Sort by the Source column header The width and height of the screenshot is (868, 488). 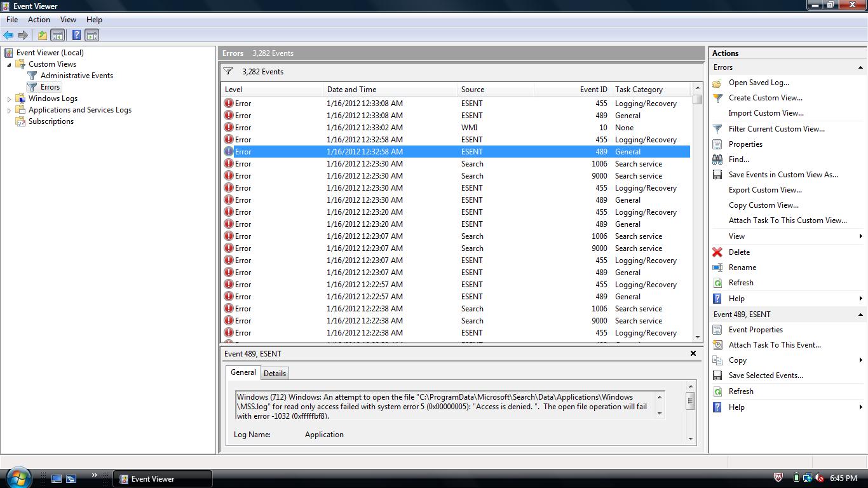click(496, 90)
